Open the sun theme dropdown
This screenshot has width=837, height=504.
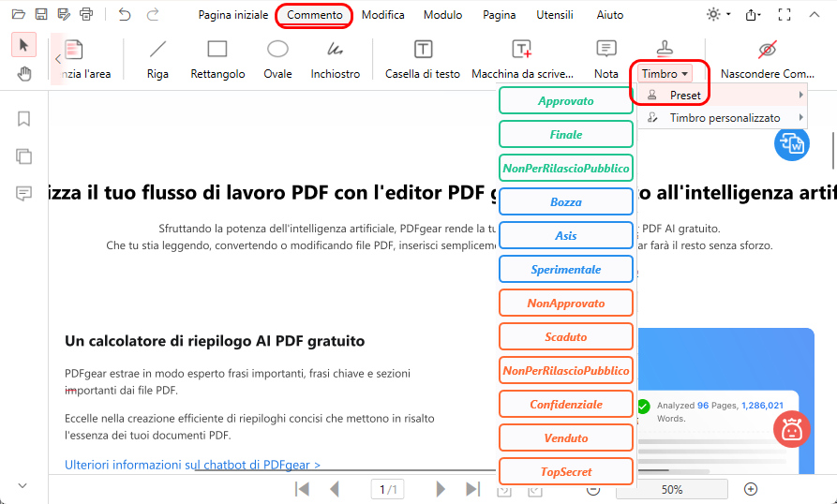point(719,14)
